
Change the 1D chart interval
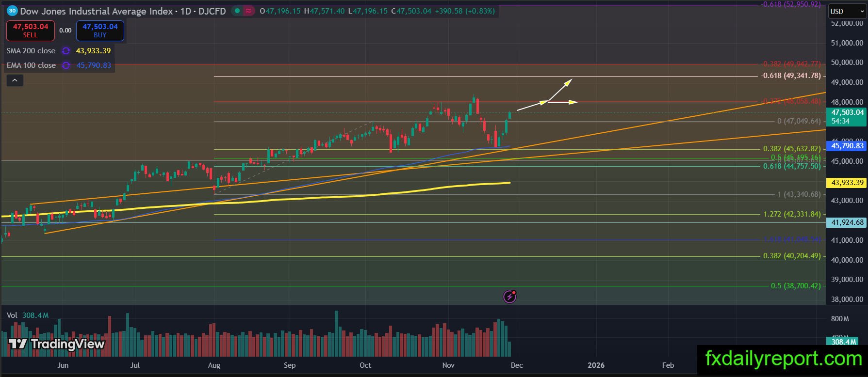(x=185, y=11)
